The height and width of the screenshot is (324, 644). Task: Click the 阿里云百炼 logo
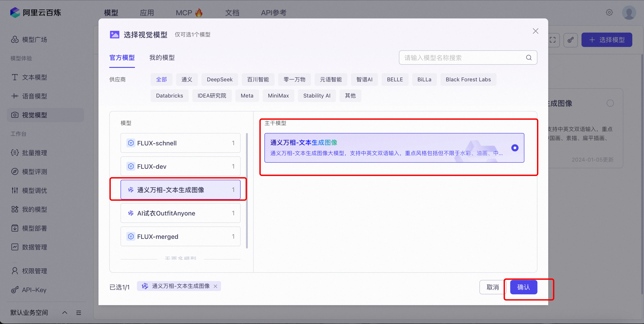36,13
